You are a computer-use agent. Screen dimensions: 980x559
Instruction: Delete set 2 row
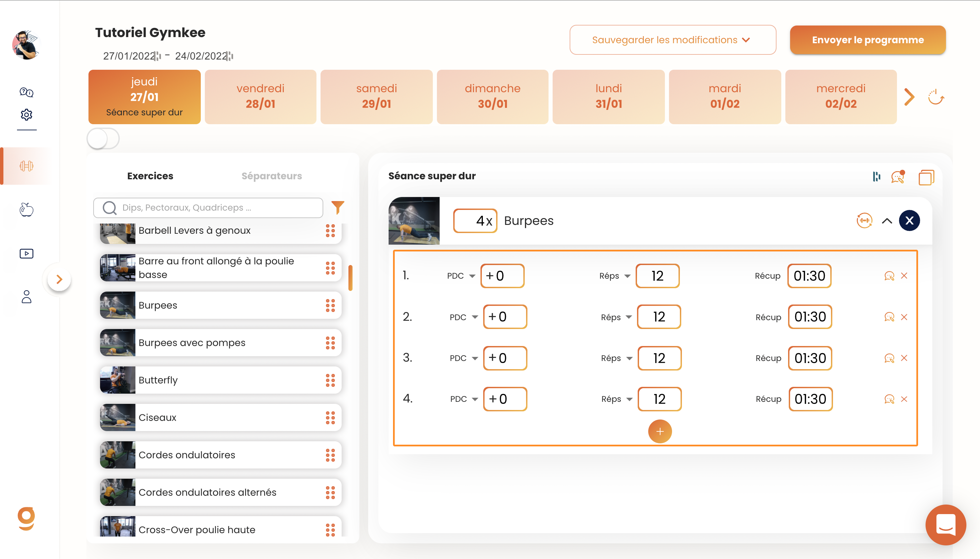pyautogui.click(x=904, y=317)
